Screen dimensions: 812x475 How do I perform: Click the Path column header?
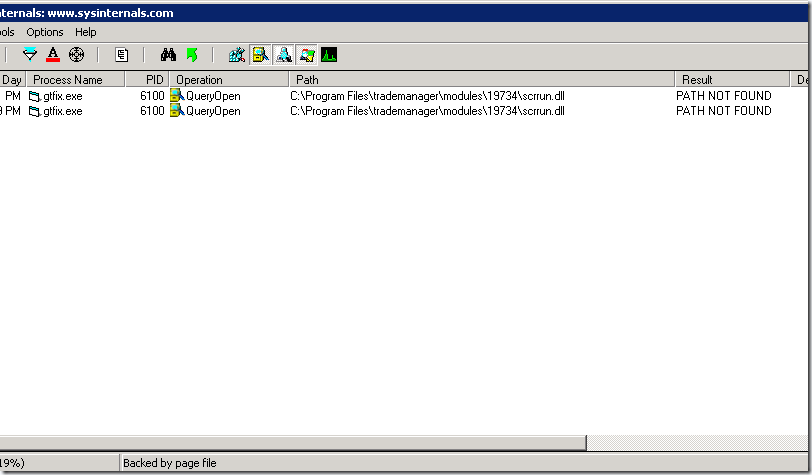(x=480, y=79)
